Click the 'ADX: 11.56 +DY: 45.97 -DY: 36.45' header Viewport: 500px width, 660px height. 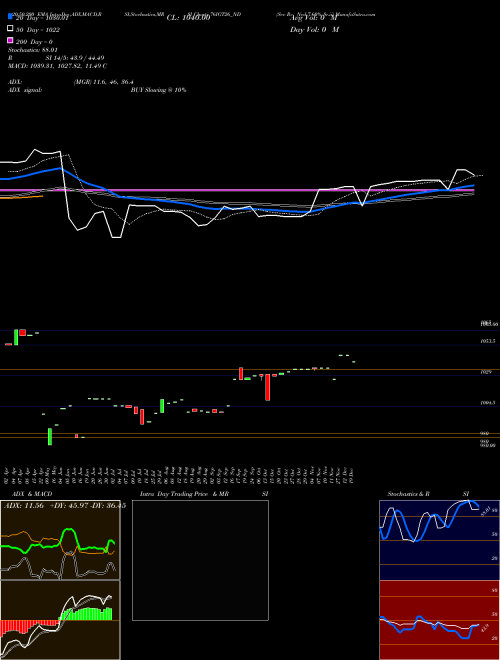[63, 506]
